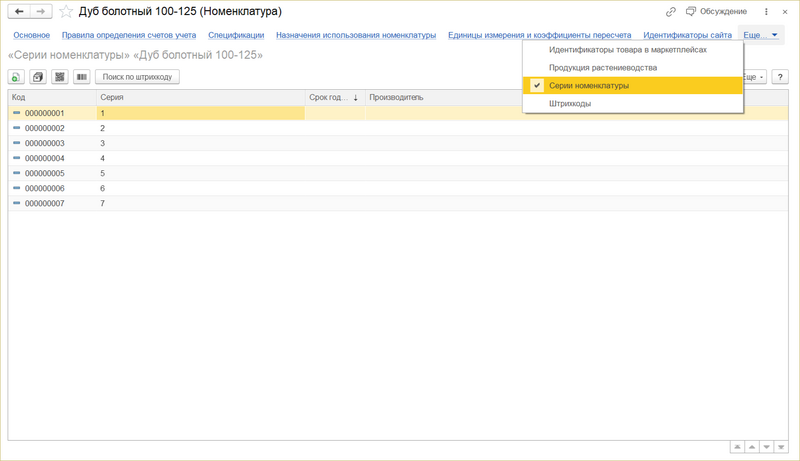Go to the Спецификации link

[236, 35]
